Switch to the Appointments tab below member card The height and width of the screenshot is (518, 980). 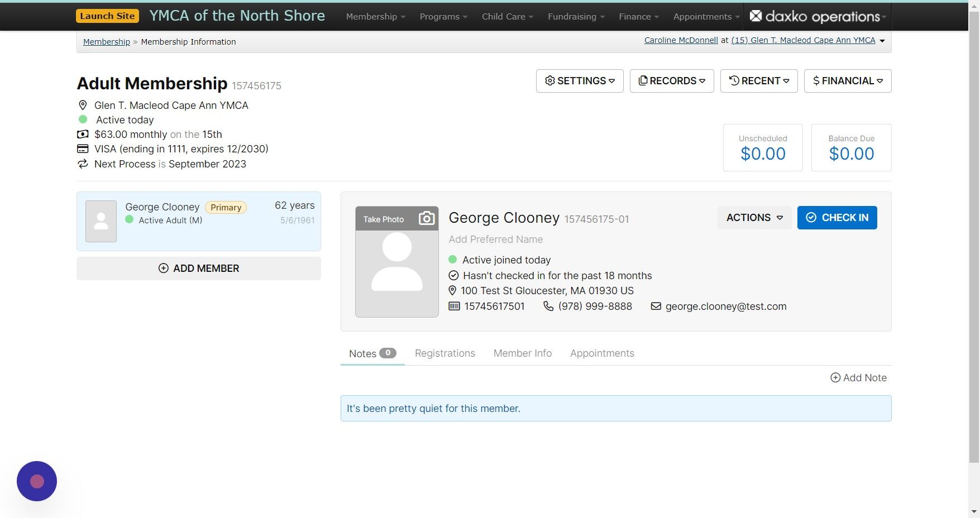pyautogui.click(x=602, y=353)
